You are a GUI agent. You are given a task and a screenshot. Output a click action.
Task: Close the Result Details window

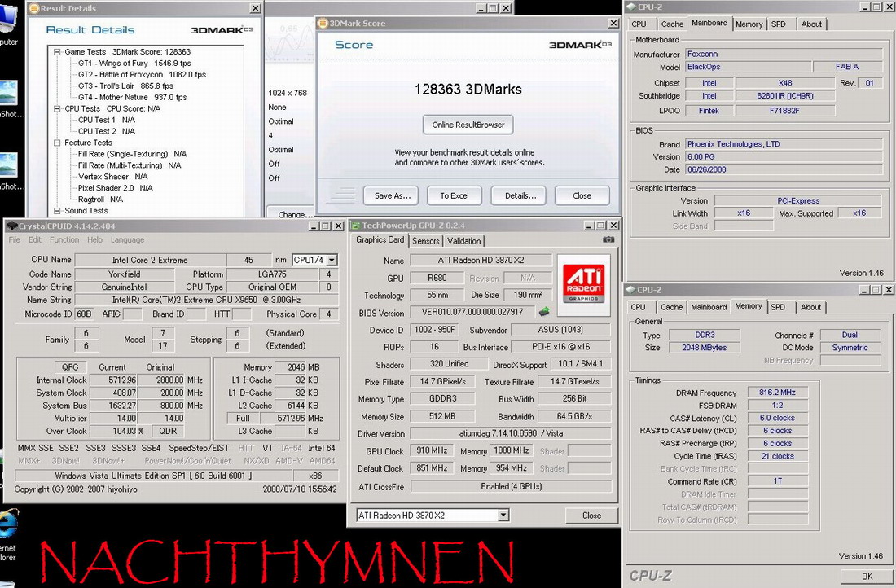click(x=256, y=8)
